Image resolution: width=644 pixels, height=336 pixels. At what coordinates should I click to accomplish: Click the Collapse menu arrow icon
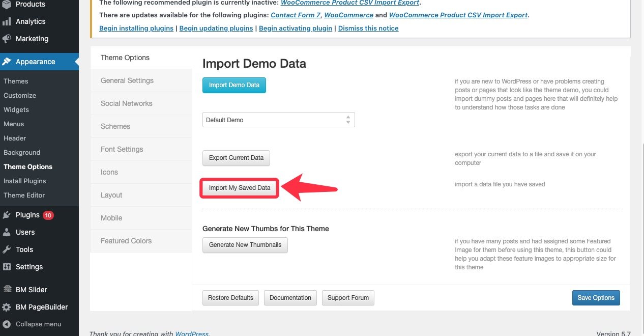pyautogui.click(x=7, y=324)
